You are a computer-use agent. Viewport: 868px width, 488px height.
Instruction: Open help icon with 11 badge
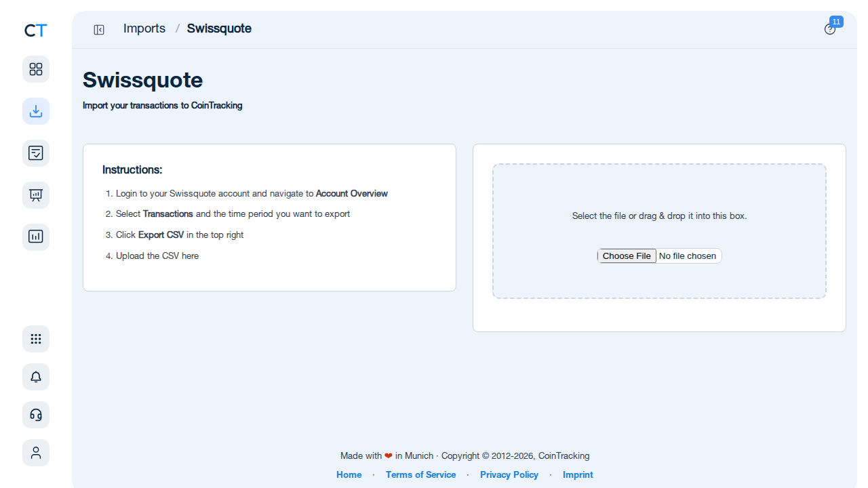[x=831, y=28]
